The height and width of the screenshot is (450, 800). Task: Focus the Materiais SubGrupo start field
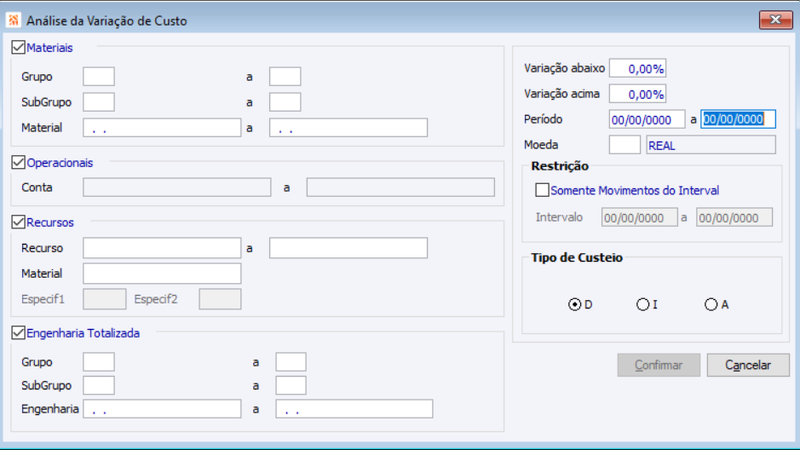99,102
